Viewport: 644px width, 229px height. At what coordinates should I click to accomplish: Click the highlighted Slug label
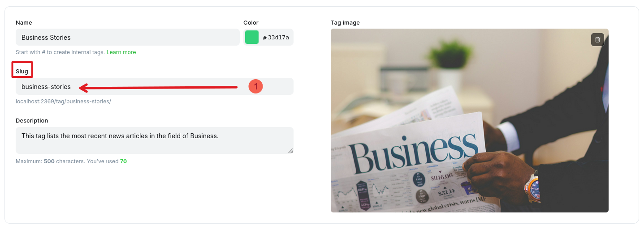click(x=22, y=72)
